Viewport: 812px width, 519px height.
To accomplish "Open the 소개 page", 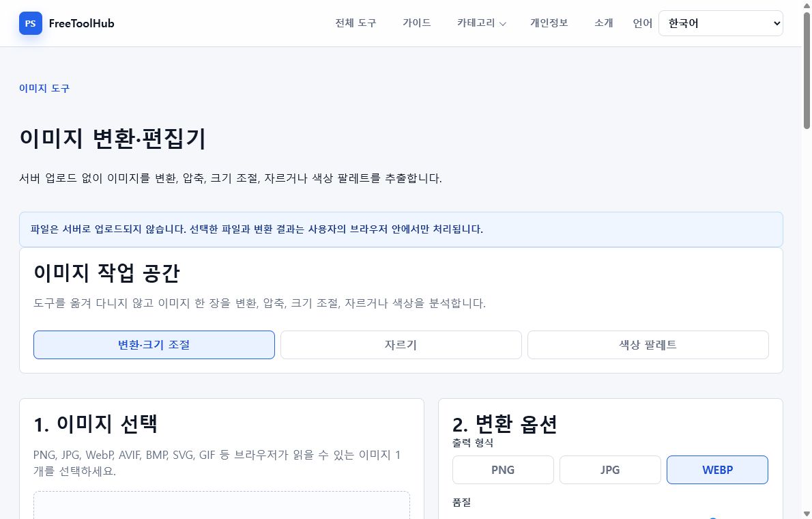I will click(604, 23).
